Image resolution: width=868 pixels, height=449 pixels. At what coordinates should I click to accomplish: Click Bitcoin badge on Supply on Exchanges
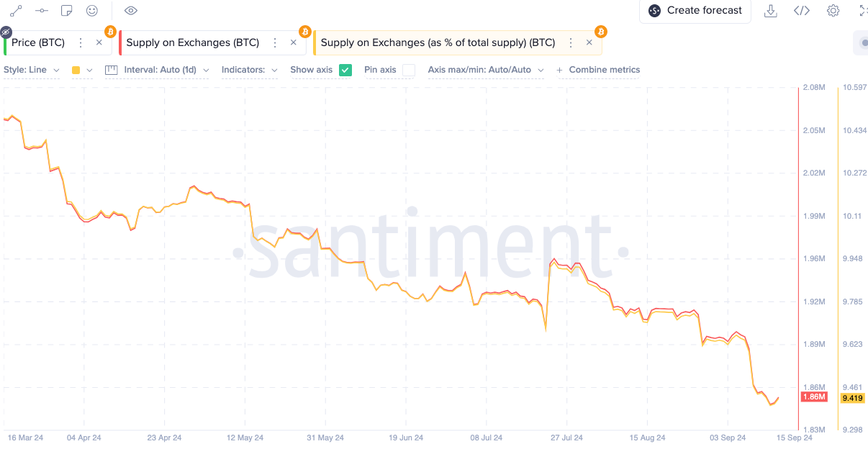[x=305, y=32]
